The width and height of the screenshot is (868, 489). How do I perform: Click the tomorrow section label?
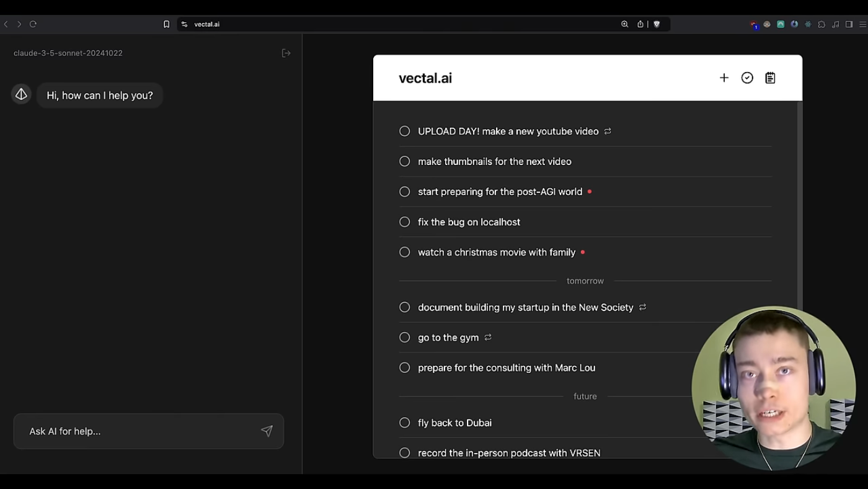click(585, 280)
